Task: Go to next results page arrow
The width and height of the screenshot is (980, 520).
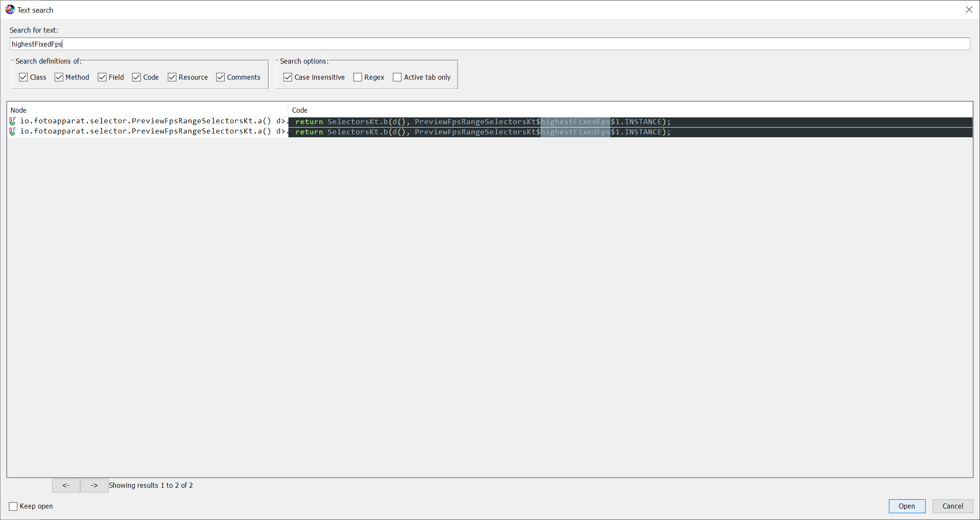Action: (x=94, y=485)
